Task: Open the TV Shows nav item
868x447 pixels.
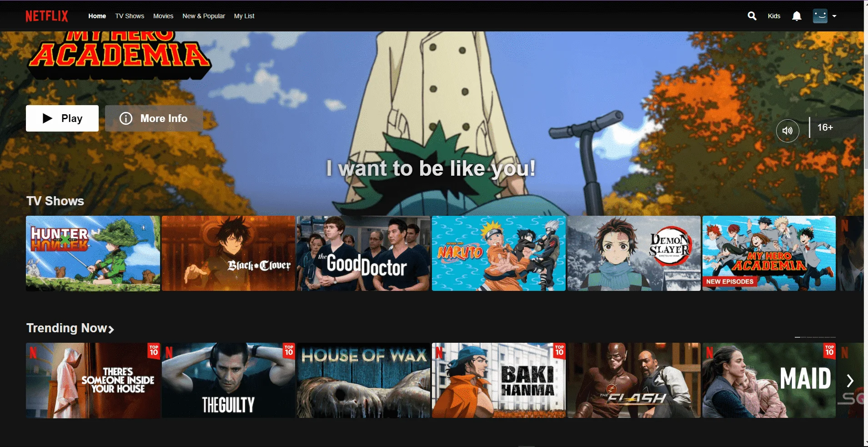Action: (x=130, y=16)
